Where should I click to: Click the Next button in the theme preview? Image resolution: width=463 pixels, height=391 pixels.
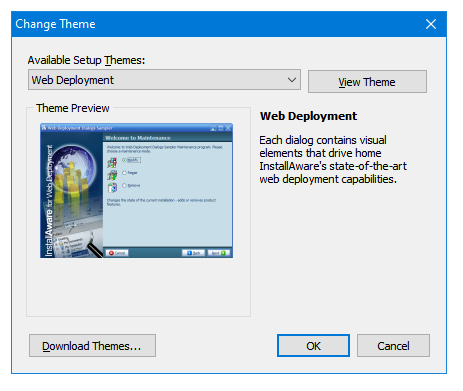[x=219, y=253]
